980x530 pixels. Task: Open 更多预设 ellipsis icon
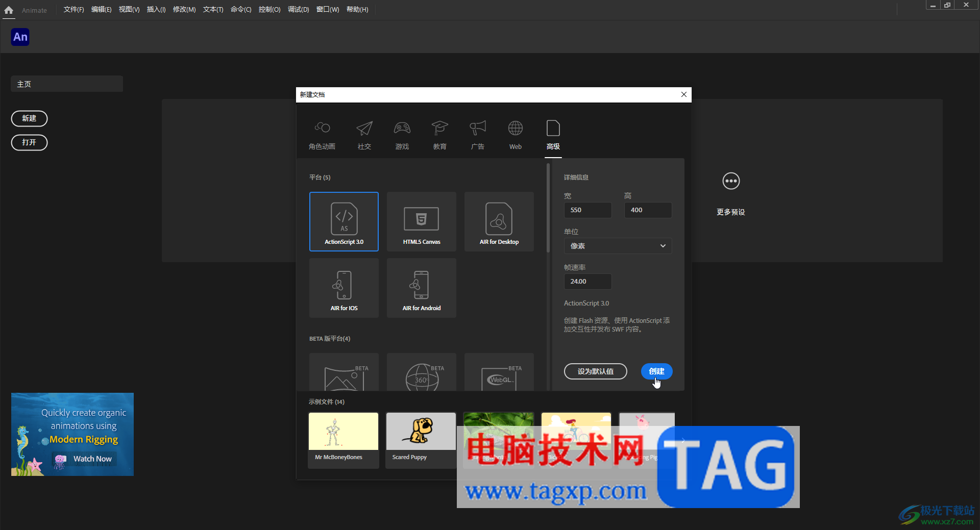tap(731, 181)
